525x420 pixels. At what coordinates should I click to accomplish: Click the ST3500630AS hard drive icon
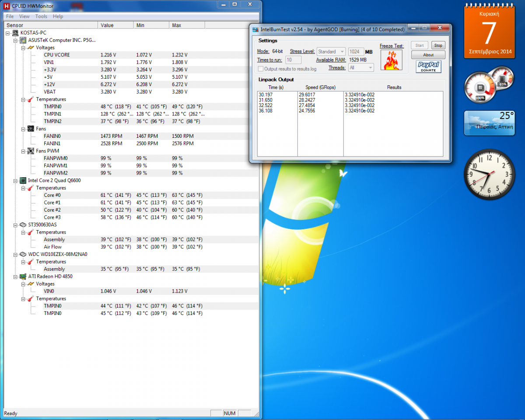[23, 224]
